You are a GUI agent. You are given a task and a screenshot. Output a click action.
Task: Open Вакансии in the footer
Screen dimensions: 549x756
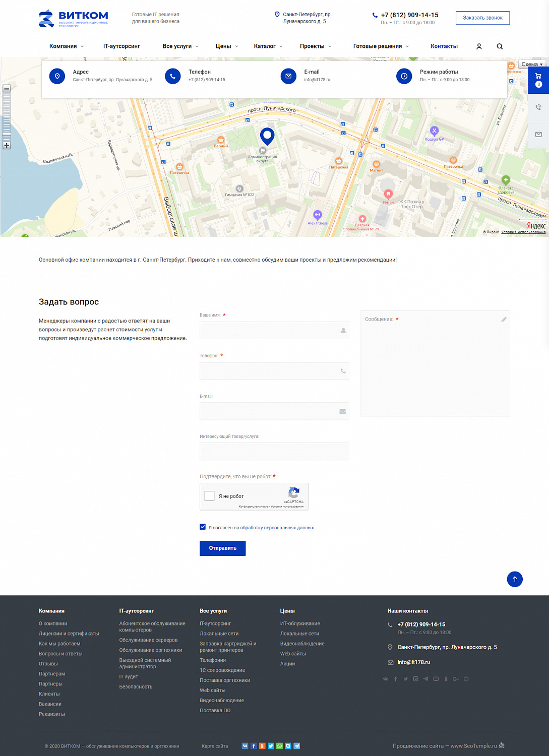50,704
